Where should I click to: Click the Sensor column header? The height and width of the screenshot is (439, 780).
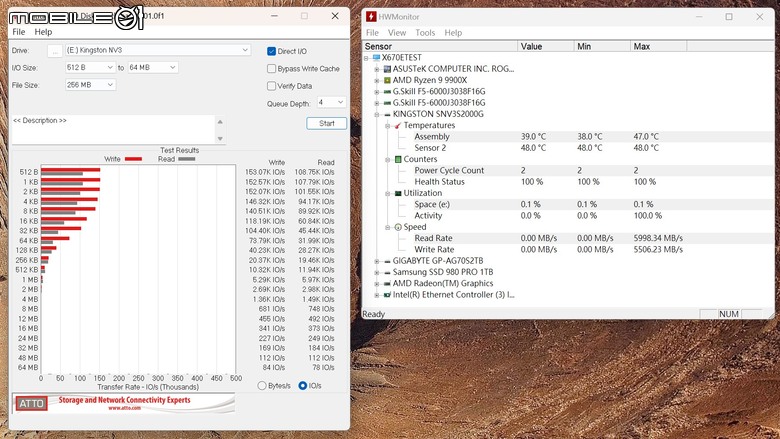coord(440,46)
